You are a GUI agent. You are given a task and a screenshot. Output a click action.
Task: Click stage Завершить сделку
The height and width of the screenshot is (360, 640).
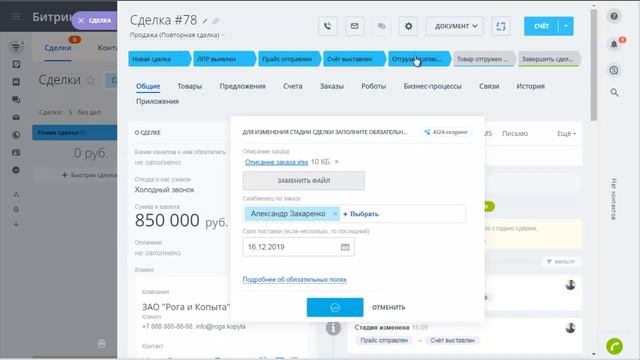coord(548,59)
